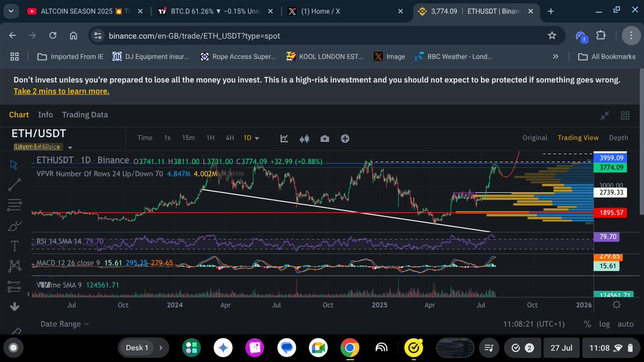
Task: Switch to ALTCOIN SEASON 2025 browser tab
Action: tap(84, 11)
